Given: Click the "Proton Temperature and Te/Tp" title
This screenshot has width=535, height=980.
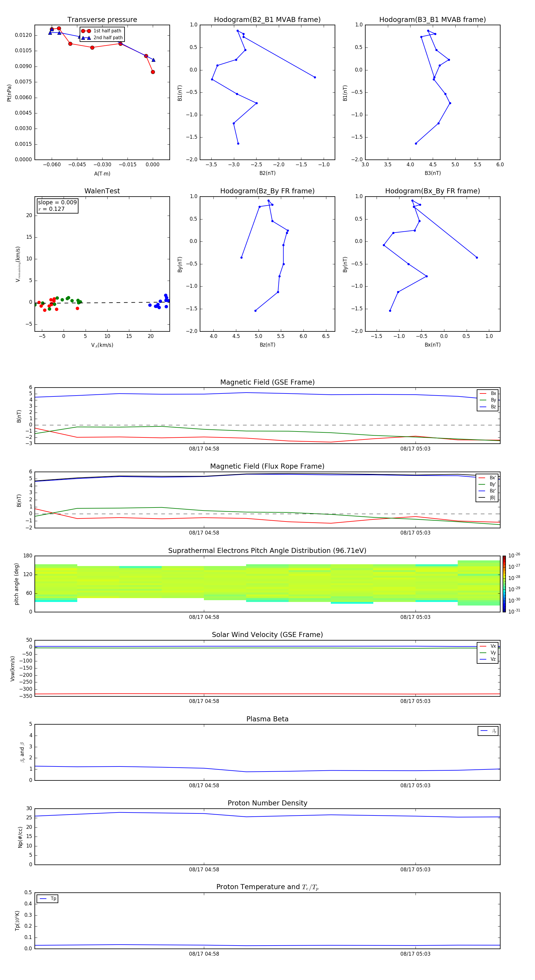Looking at the screenshot, I should [267, 887].
